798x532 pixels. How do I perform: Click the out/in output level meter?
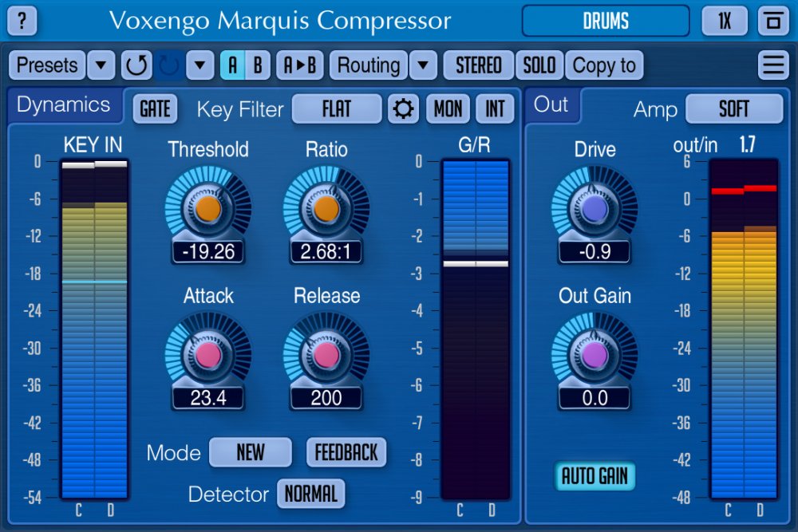744,329
